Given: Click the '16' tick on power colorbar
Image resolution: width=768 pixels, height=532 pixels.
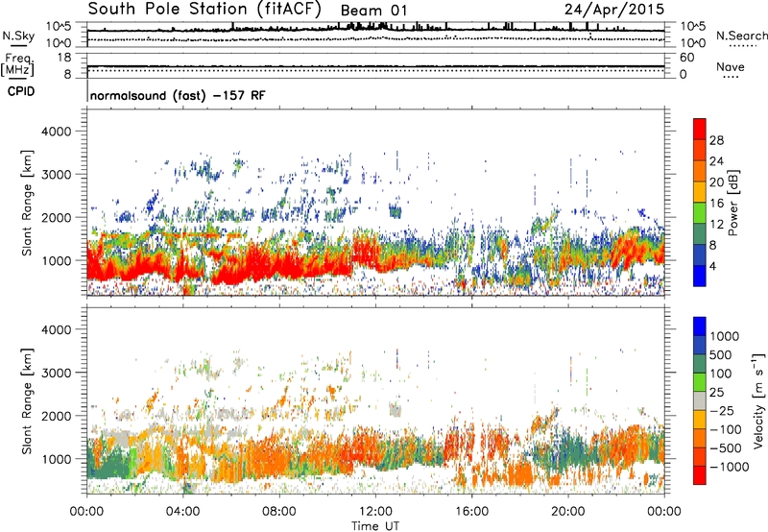Looking at the screenshot, I should [x=716, y=203].
